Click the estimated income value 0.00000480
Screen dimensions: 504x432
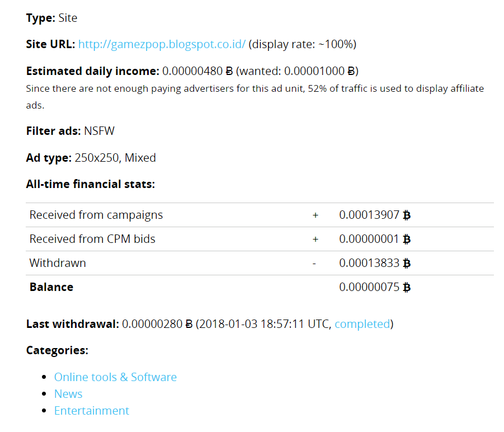click(x=192, y=71)
